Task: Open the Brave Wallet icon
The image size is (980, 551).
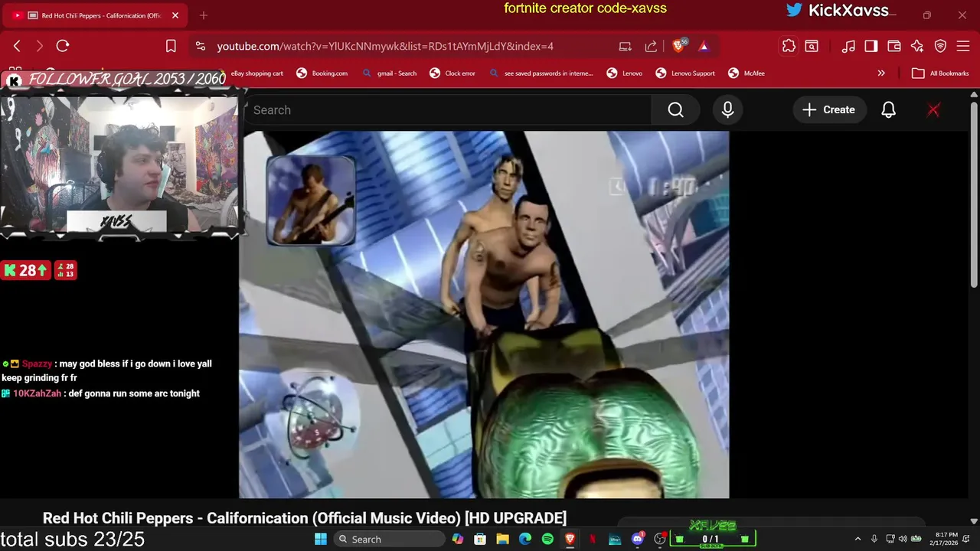Action: coord(894,46)
